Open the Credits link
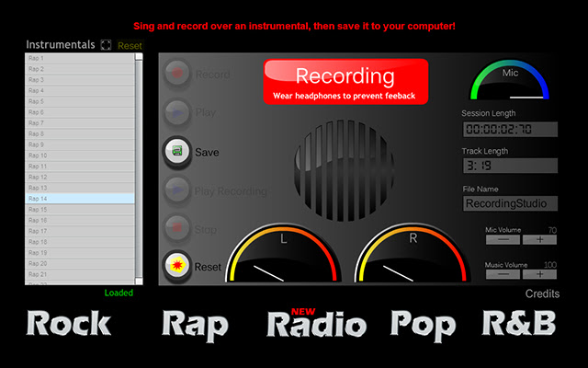 (x=542, y=293)
